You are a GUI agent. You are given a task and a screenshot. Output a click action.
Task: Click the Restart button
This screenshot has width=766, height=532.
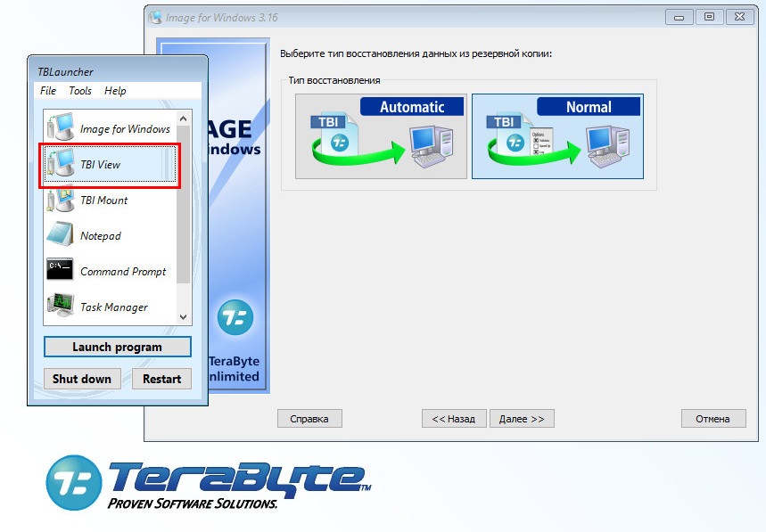coord(161,379)
